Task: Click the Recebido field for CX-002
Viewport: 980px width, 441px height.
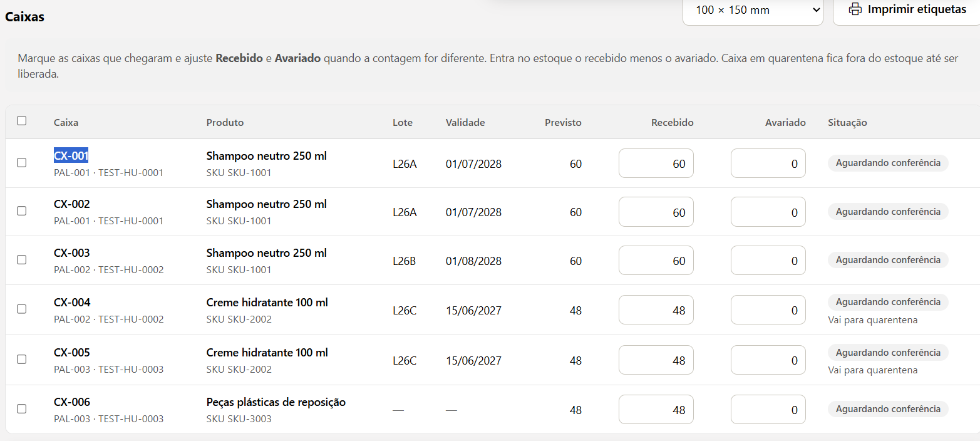Action: [x=656, y=212]
